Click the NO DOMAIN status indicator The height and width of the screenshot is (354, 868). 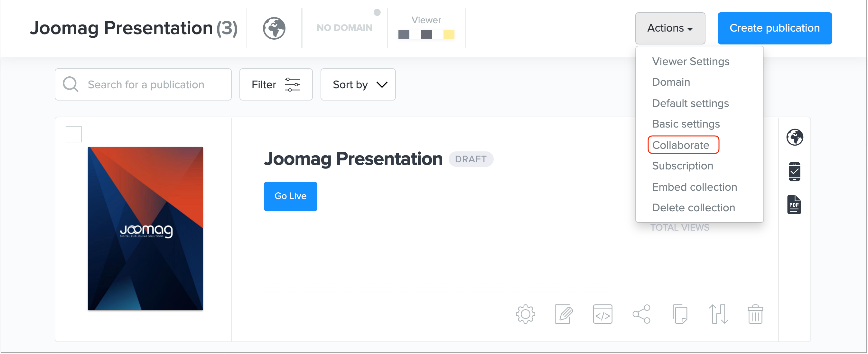point(344,28)
